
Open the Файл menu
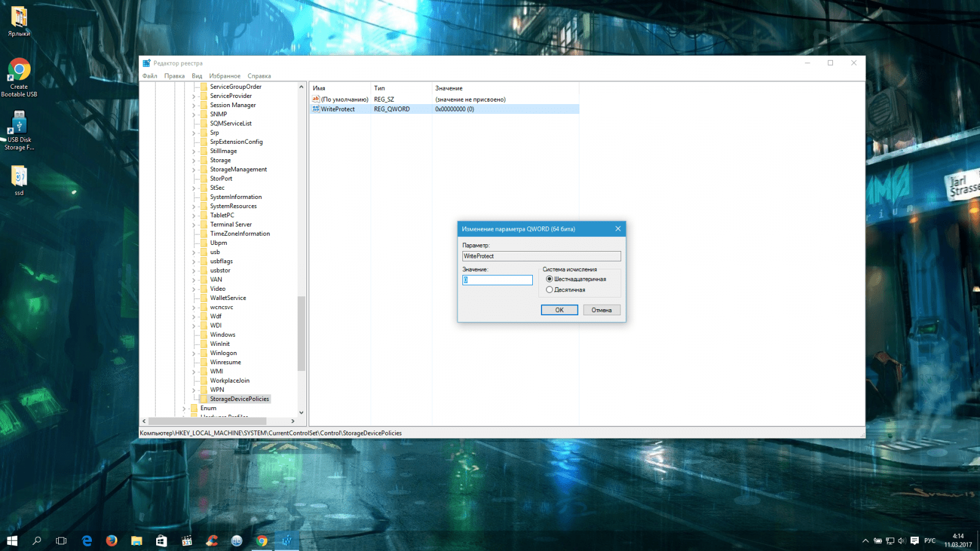click(149, 76)
